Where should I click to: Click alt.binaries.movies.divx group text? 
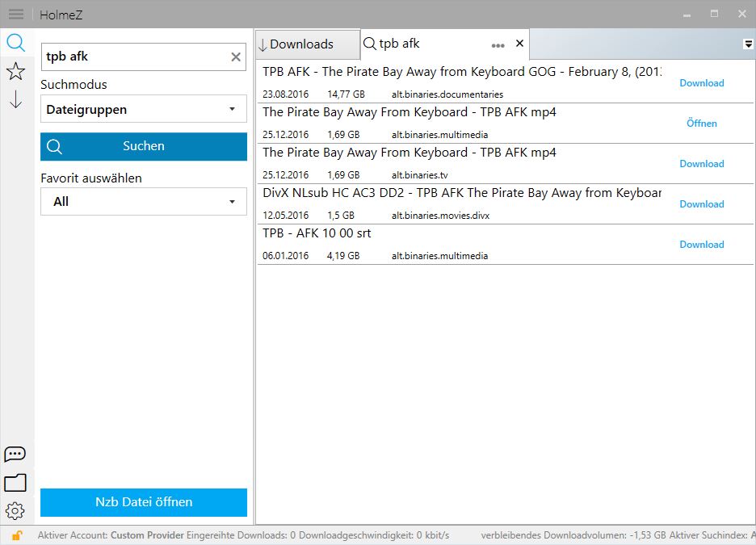click(441, 216)
